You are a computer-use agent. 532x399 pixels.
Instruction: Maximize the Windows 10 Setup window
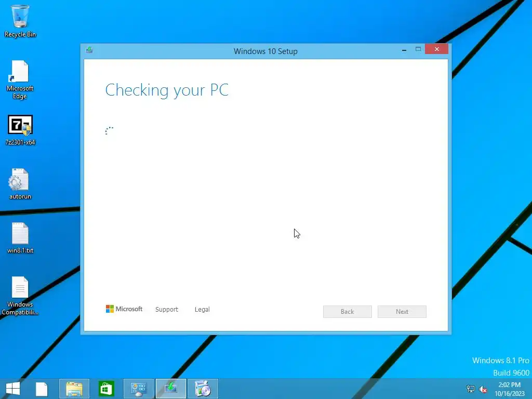(418, 49)
